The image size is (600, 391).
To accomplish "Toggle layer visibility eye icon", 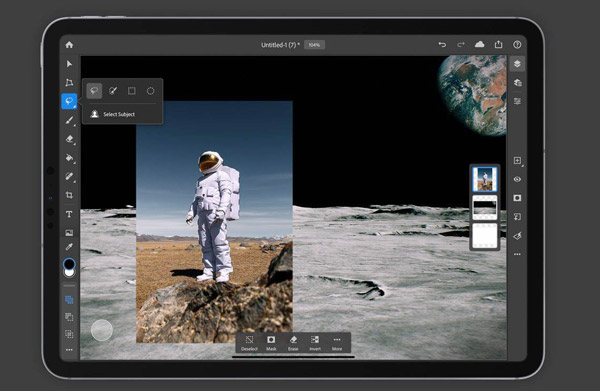I will pyautogui.click(x=517, y=179).
